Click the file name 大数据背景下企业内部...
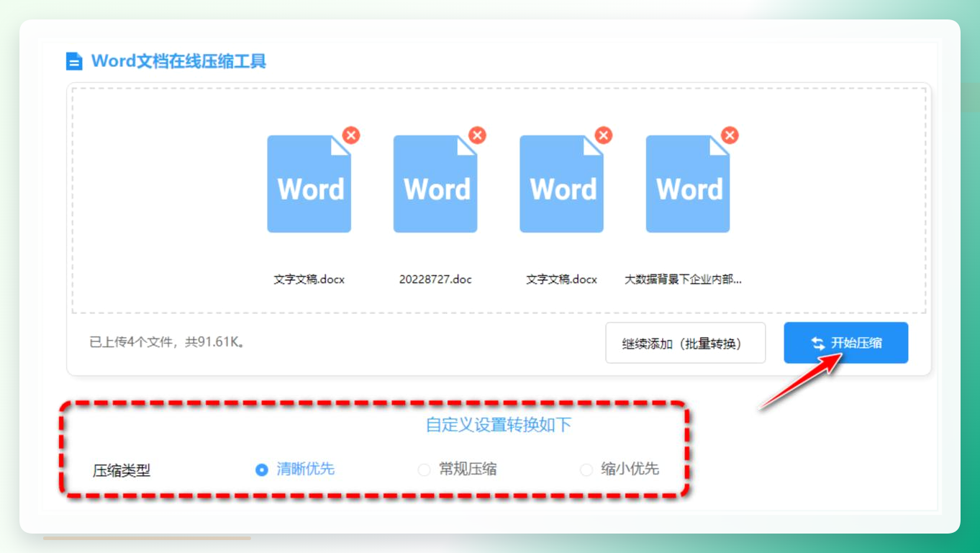980x553 pixels. tap(683, 279)
